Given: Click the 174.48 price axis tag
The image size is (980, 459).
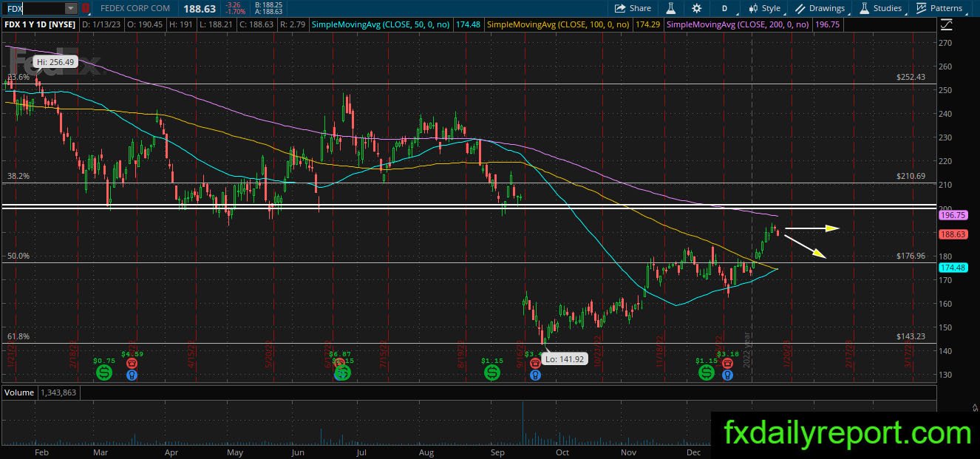Looking at the screenshot, I should click(x=953, y=268).
